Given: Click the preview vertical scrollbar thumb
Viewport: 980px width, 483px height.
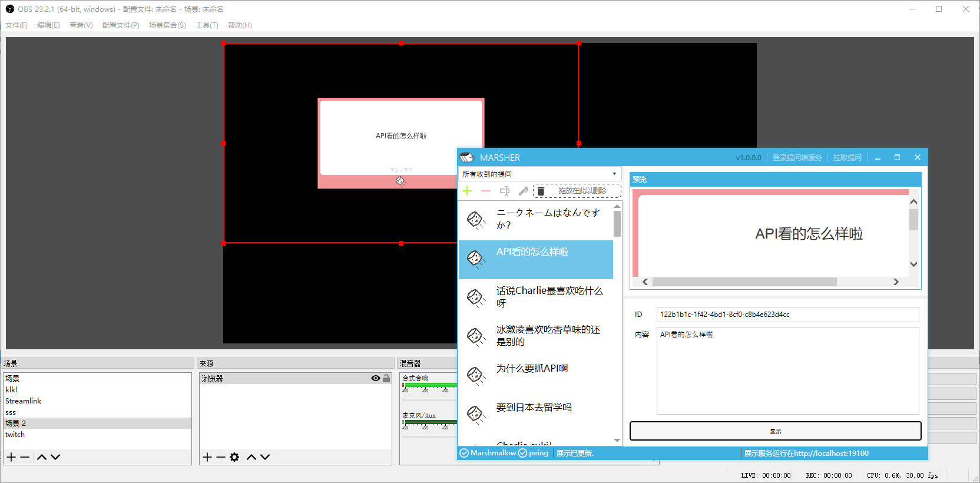Looking at the screenshot, I should [x=913, y=220].
